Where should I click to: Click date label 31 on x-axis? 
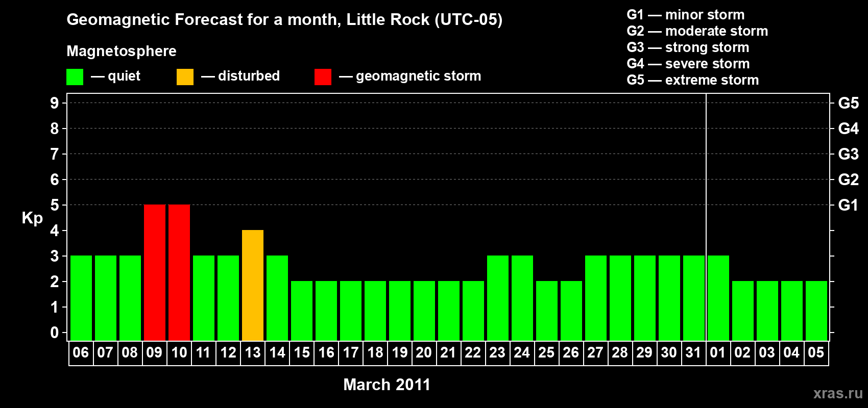pyautogui.click(x=693, y=352)
